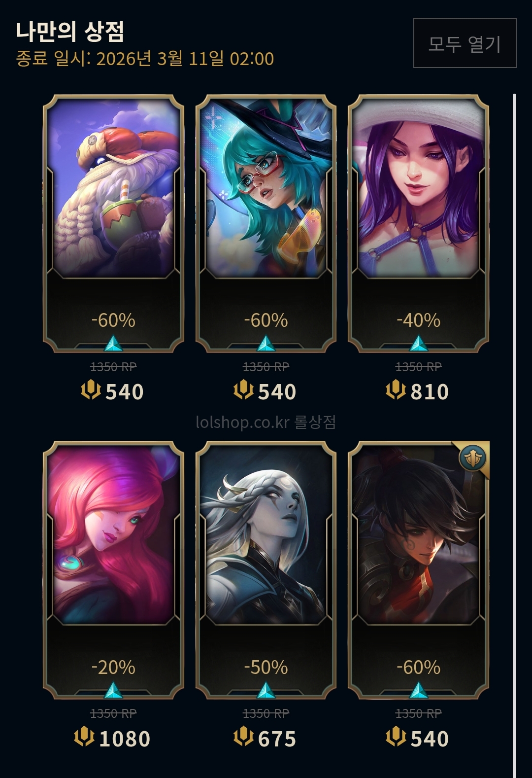
Task: Click the blue gem under the -40% card
Action: pos(418,343)
